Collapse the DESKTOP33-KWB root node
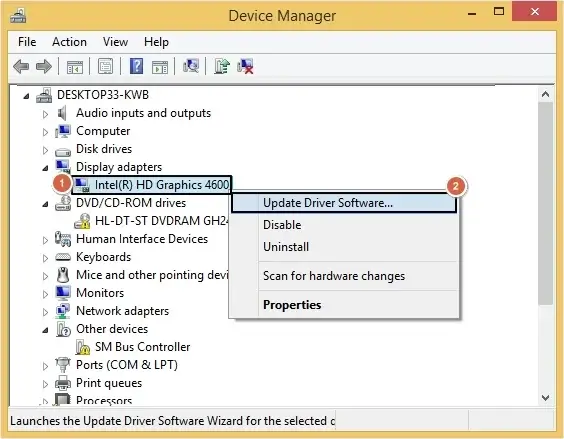564x439 pixels. [x=26, y=96]
